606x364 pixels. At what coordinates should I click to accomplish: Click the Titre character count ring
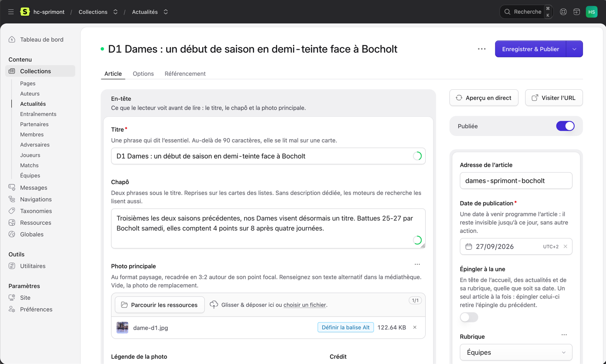(417, 156)
